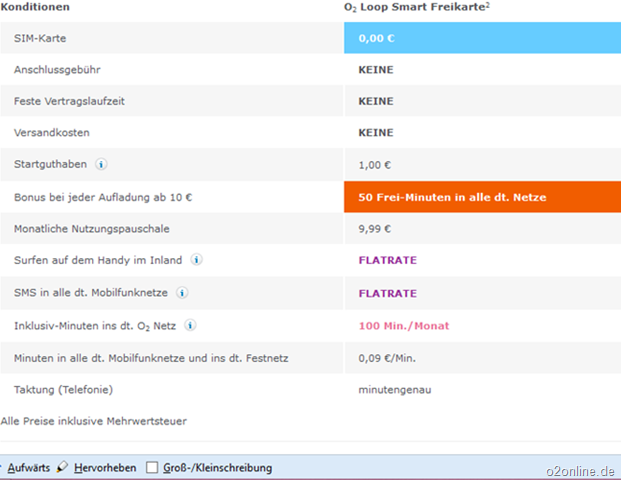The image size is (621, 480).
Task: Select the 100 Min./Monat value
Action: 404,326
